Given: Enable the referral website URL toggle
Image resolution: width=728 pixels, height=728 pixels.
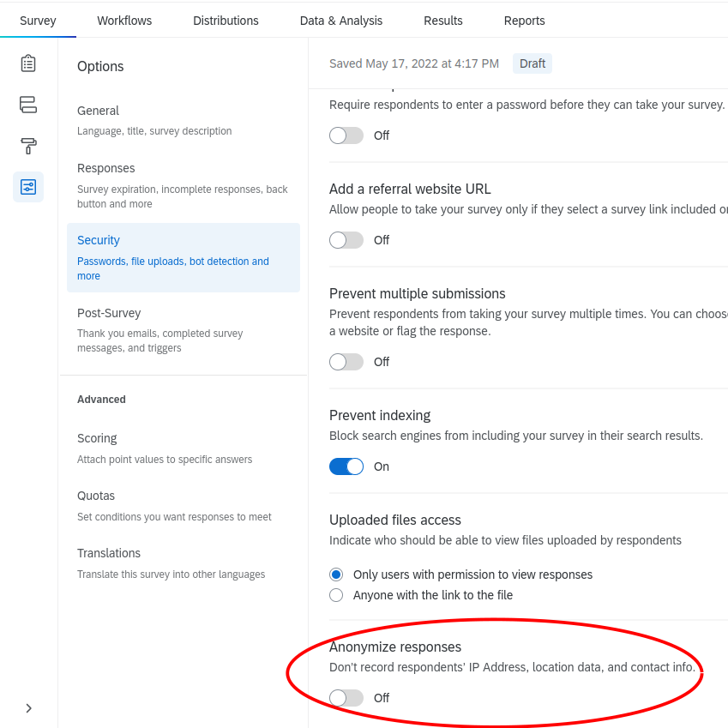Looking at the screenshot, I should coord(346,240).
